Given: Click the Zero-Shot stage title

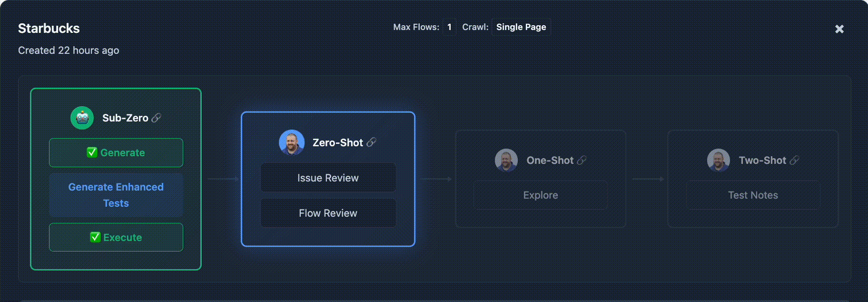Looking at the screenshot, I should (338, 143).
